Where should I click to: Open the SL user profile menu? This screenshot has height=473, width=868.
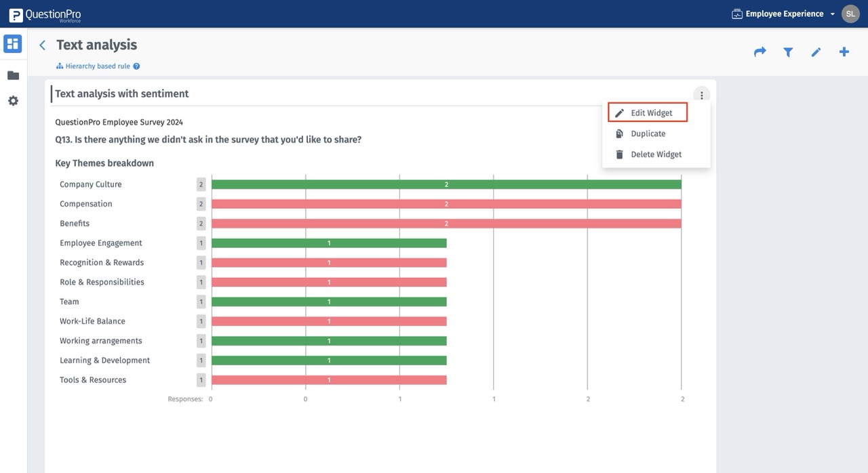click(x=850, y=13)
